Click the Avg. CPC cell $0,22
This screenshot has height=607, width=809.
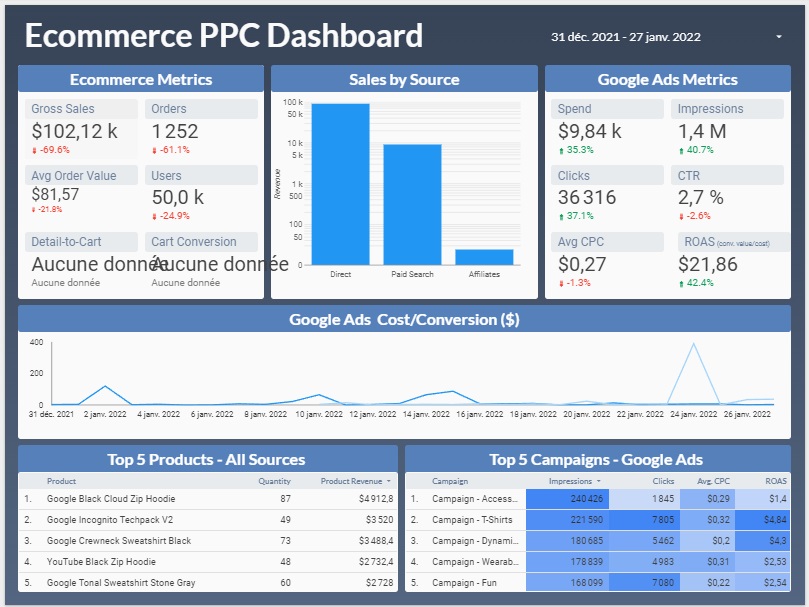[707, 583]
